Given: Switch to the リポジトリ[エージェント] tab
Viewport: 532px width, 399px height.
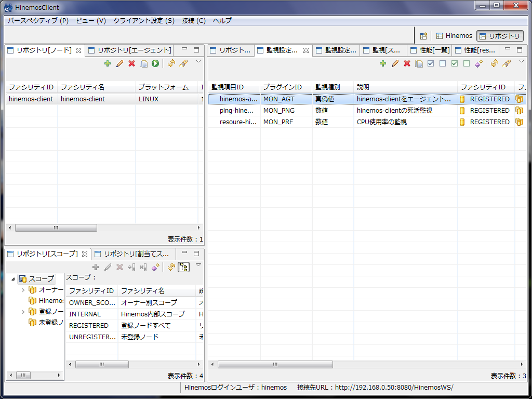Looking at the screenshot, I should 130,50.
